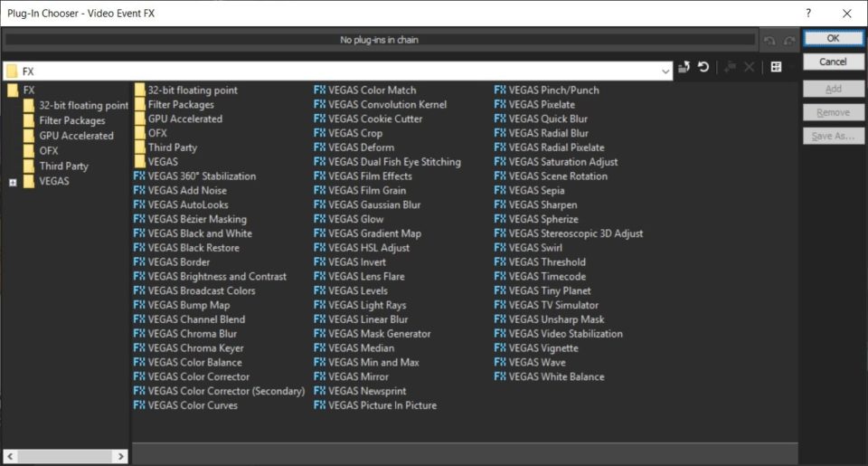Select VEGAS Chroma Blur entry
868x466 pixels.
coord(185,334)
